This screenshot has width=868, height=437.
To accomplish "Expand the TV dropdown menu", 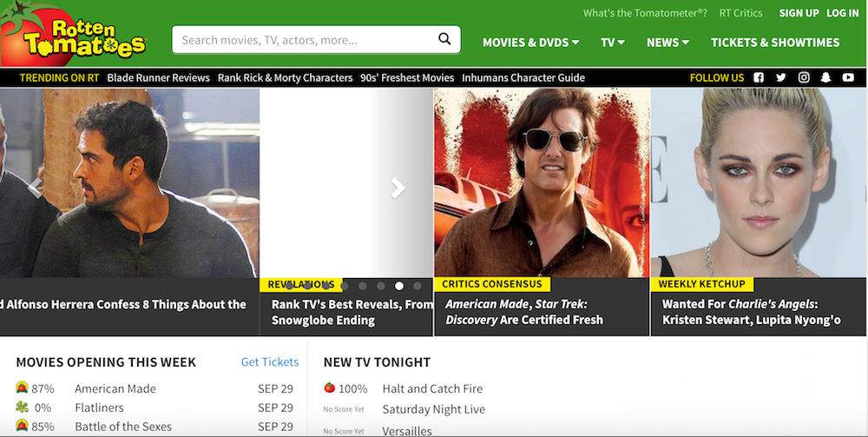I will click(613, 43).
